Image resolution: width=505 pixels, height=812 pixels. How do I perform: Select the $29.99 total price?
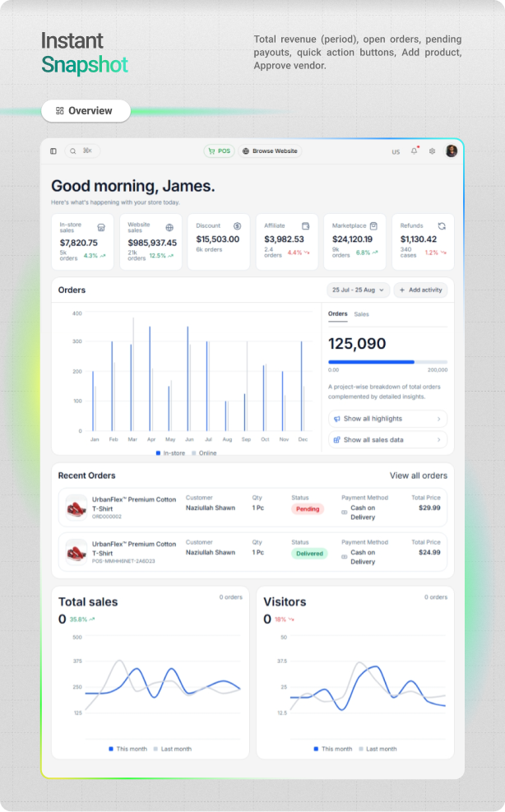coord(429,508)
